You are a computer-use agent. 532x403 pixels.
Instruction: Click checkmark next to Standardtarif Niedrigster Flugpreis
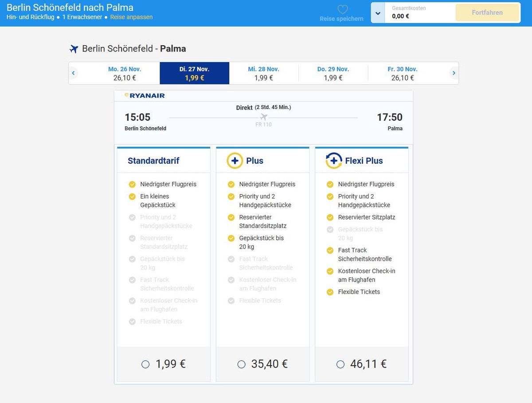pyautogui.click(x=132, y=184)
